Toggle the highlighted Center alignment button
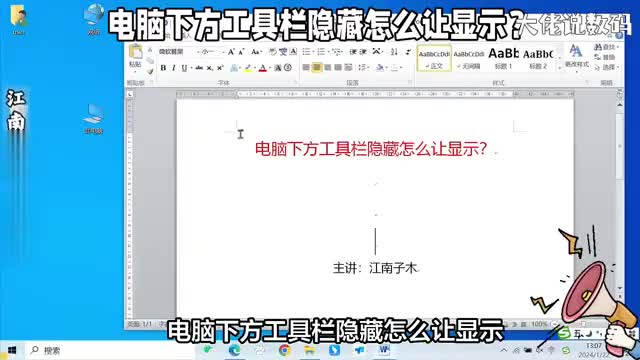Screen dimensions: 640x360 point(317,68)
